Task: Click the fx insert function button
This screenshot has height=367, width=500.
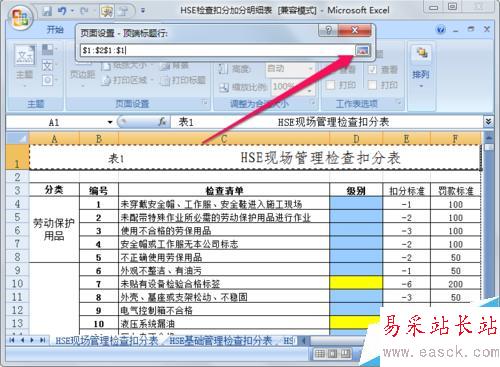Action: coord(162,122)
